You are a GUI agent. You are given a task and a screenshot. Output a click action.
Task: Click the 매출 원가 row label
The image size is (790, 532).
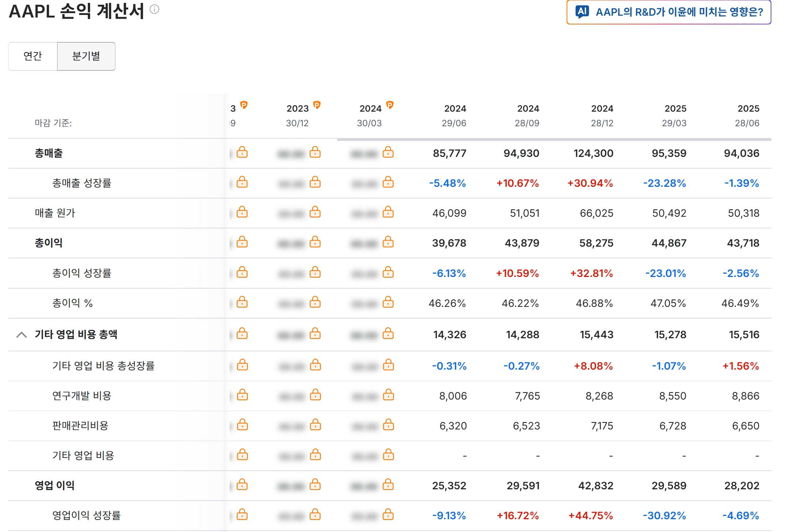click(x=55, y=213)
